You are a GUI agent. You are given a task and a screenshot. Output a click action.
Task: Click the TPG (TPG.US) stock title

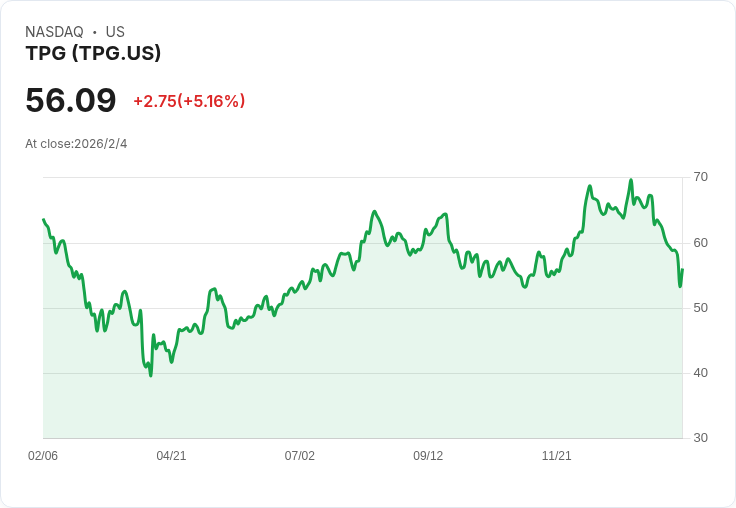pyautogui.click(x=93, y=53)
